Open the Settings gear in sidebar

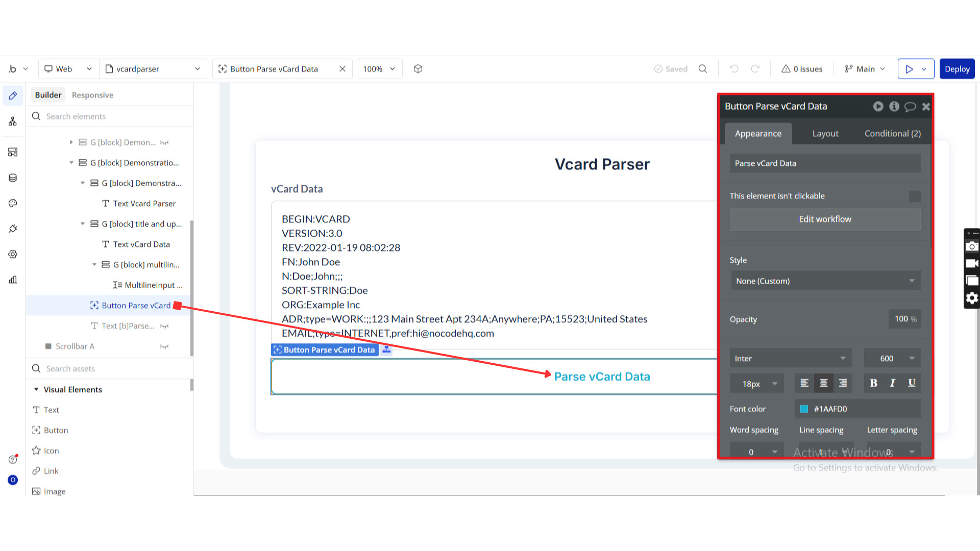tap(13, 254)
